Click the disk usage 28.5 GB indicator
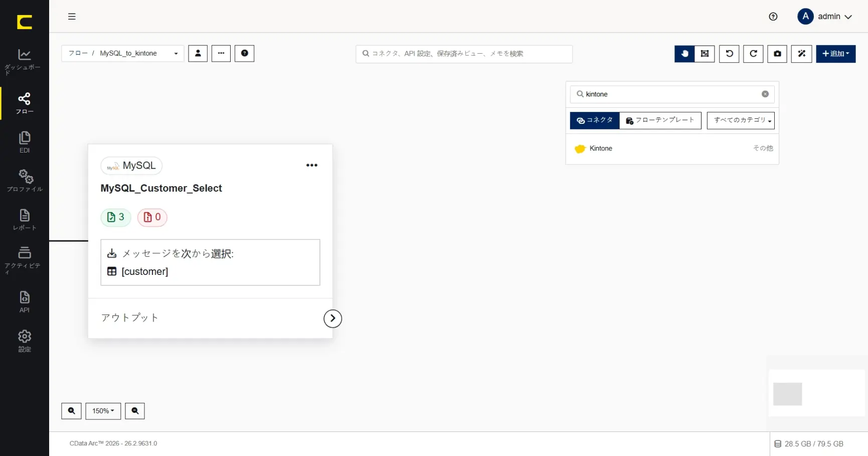Screen dimensions: 868x456 tap(809, 444)
